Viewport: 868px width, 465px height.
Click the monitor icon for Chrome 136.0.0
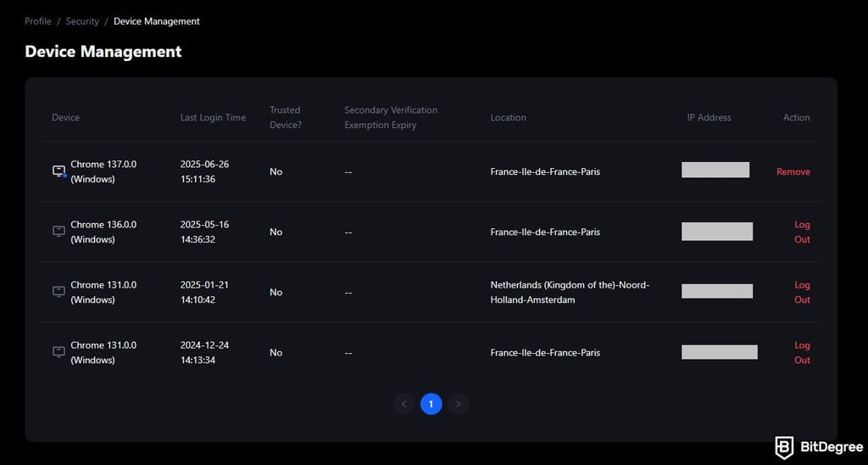coord(58,232)
